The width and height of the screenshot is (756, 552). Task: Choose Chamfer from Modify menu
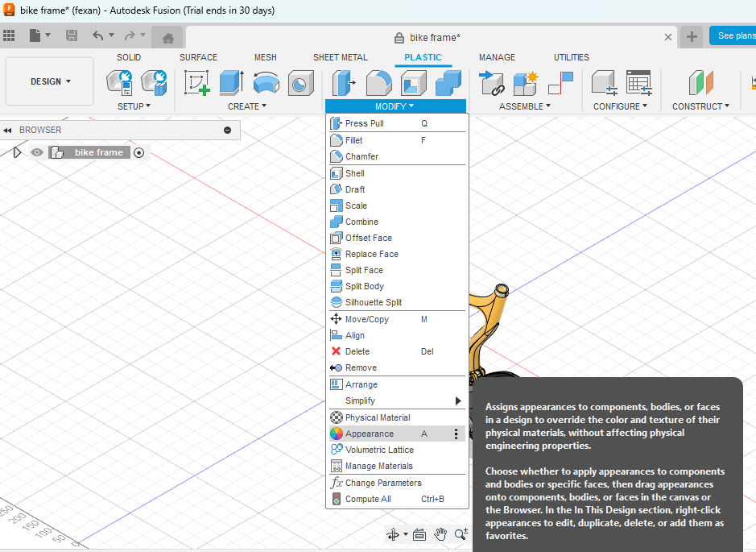coord(397,156)
